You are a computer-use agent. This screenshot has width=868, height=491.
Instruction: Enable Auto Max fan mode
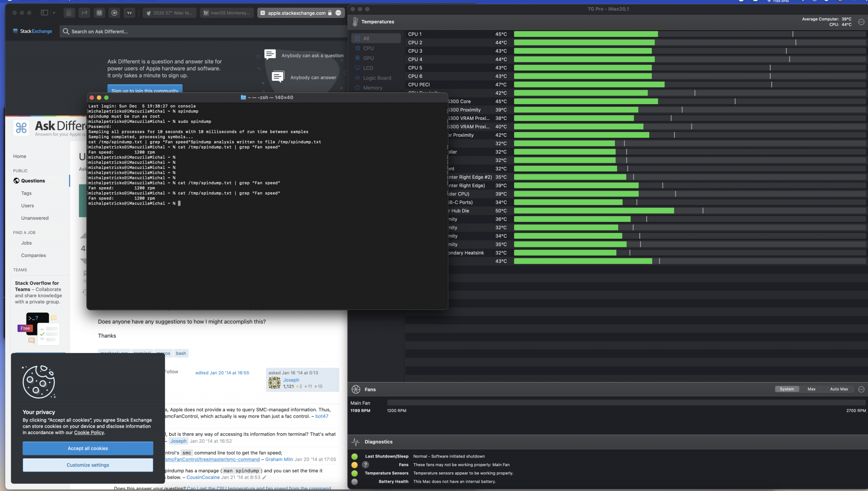838,389
